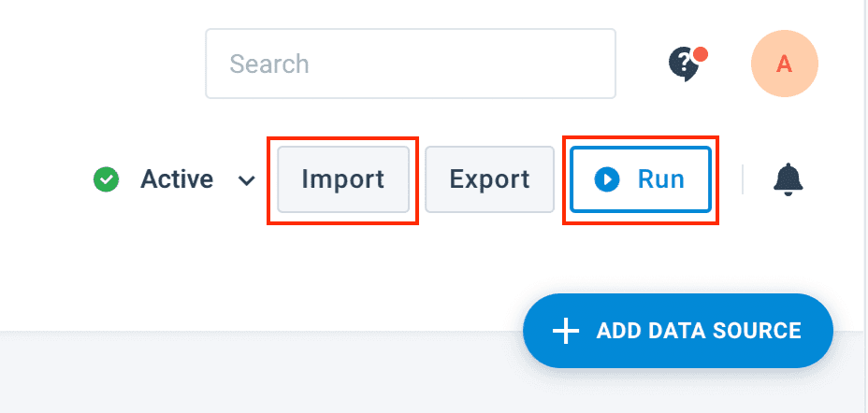Select the Import label text

pos(342,179)
